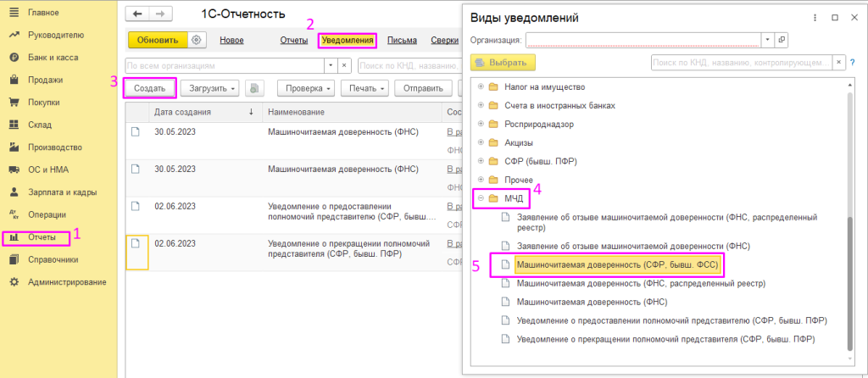Clear the organization filter with X
The image size is (868, 378).
344,65
